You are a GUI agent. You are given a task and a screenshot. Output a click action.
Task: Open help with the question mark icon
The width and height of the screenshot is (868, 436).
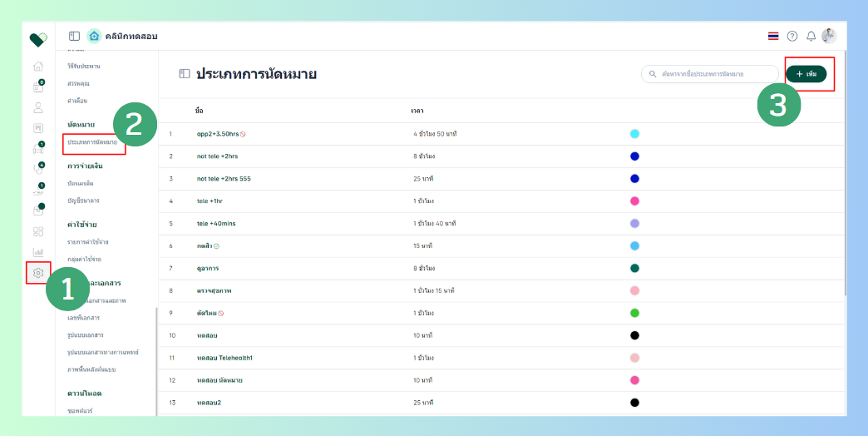[x=792, y=36]
